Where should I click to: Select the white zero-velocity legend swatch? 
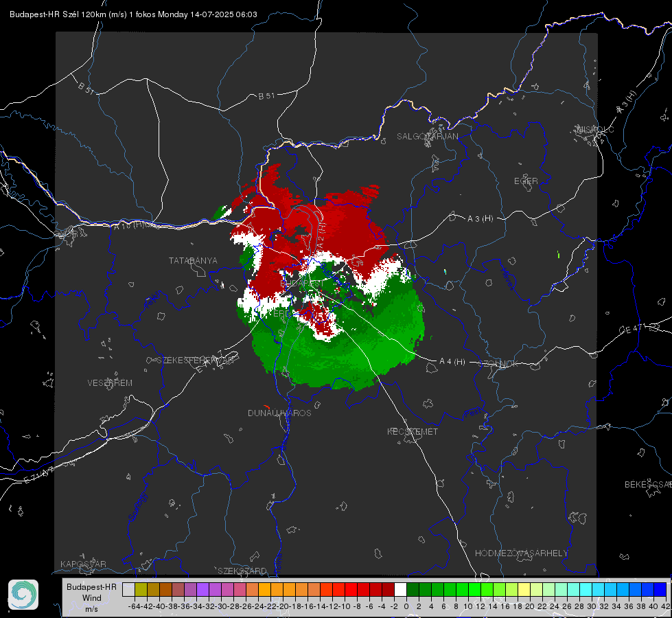(x=400, y=589)
